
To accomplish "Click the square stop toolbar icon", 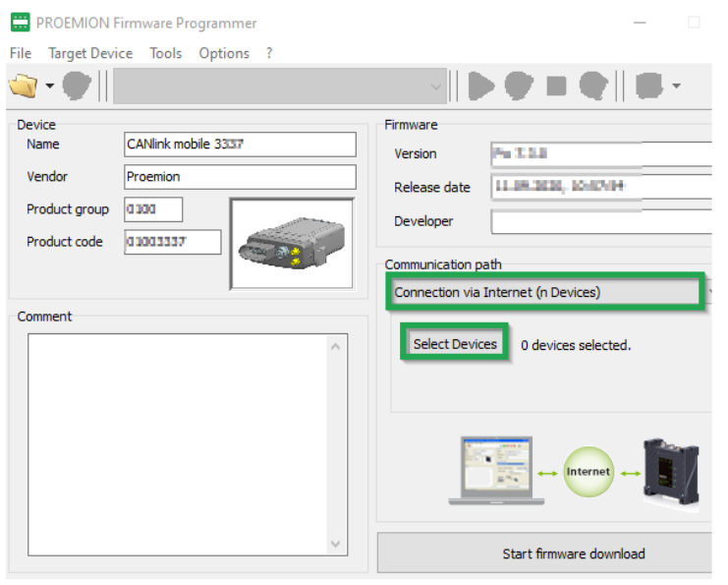I will [556, 86].
